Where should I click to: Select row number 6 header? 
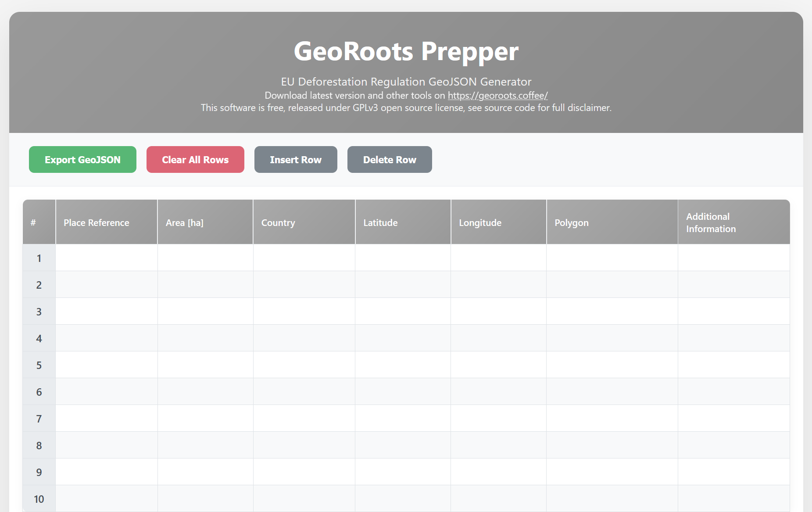point(39,391)
